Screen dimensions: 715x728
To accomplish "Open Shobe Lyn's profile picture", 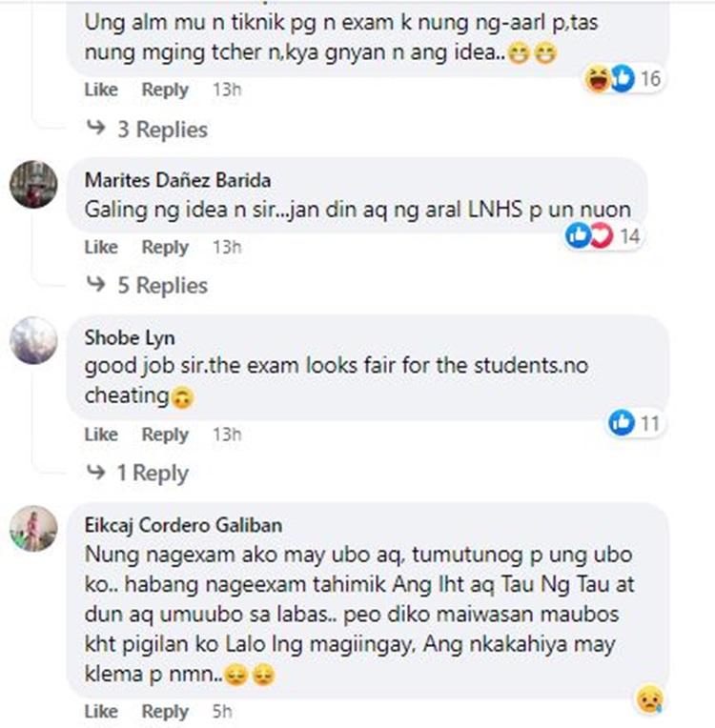I will pos(33,340).
